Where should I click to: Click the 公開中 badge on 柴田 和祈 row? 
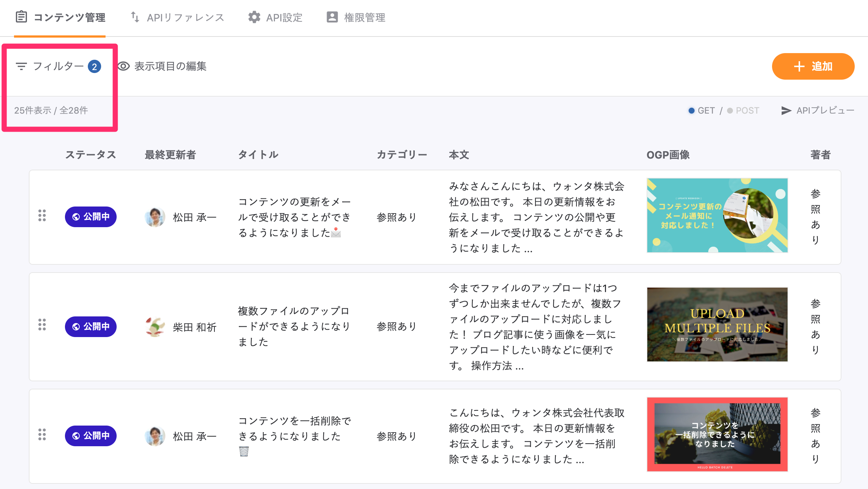91,327
